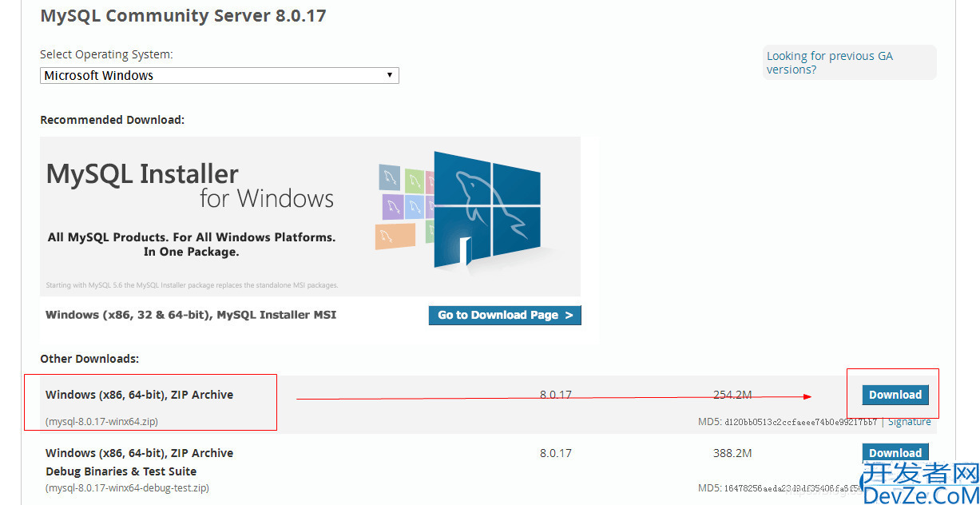This screenshot has width=980, height=505.
Task: Open the Select Operating System dropdown
Action: 219,75
